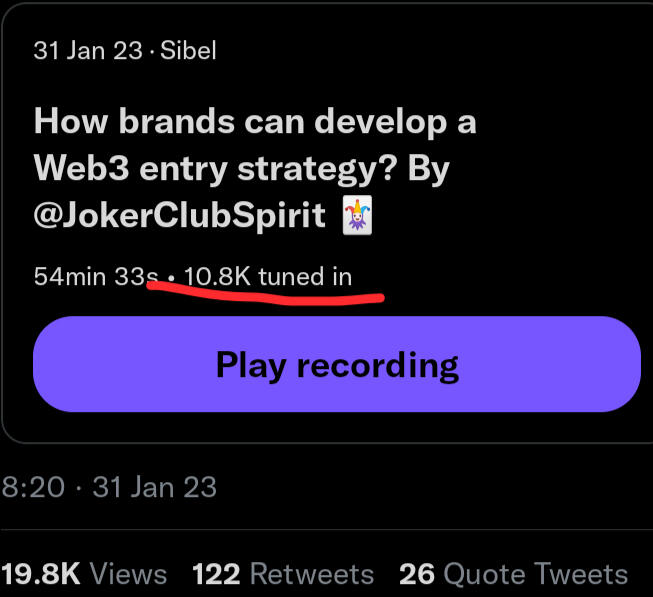
Task: Click the Play recording button
Action: pyautogui.click(x=336, y=365)
